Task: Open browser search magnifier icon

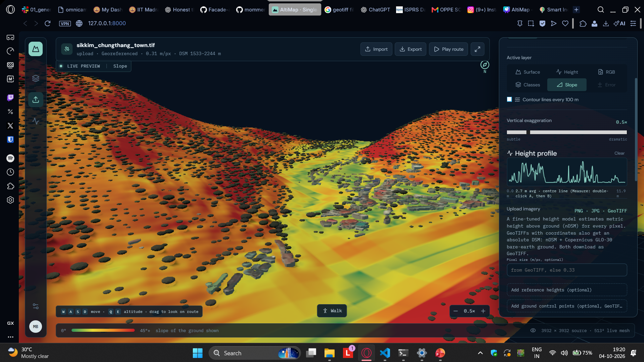Action: [601, 10]
